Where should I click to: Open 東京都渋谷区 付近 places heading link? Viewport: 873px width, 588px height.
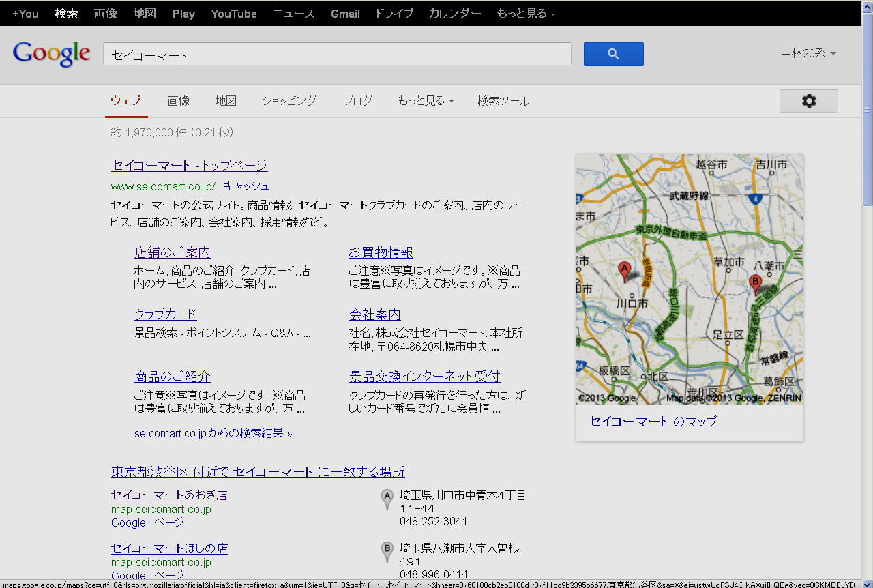click(258, 472)
